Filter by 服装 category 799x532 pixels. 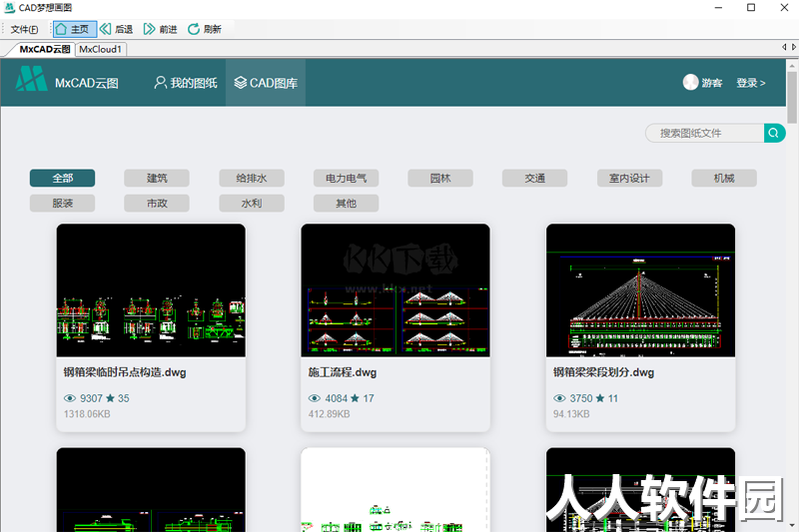click(62, 204)
